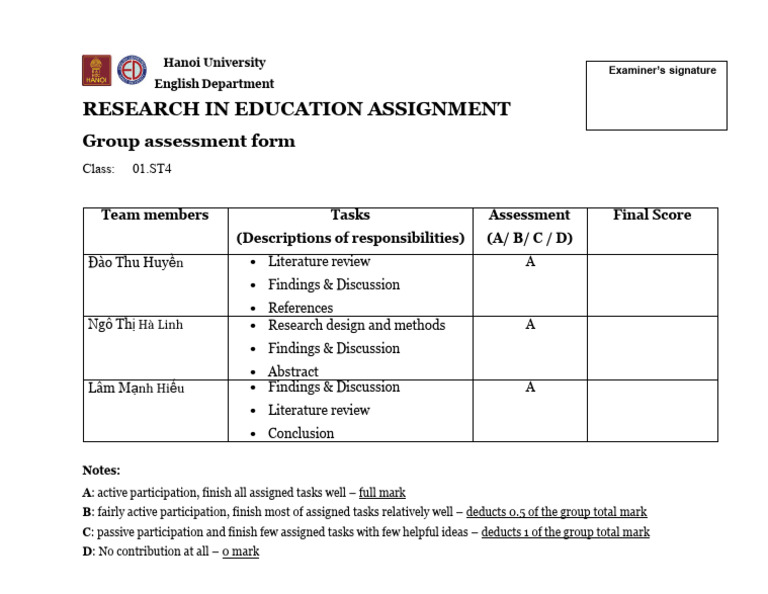Click the 'Assessment' column header
768x594 pixels.
tap(529, 215)
